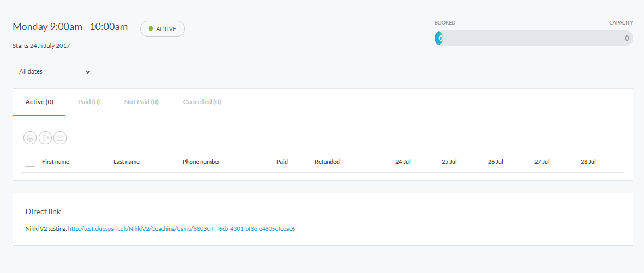The width and height of the screenshot is (644, 273).
Task: Click the print attendee list icon
Action: (x=30, y=138)
